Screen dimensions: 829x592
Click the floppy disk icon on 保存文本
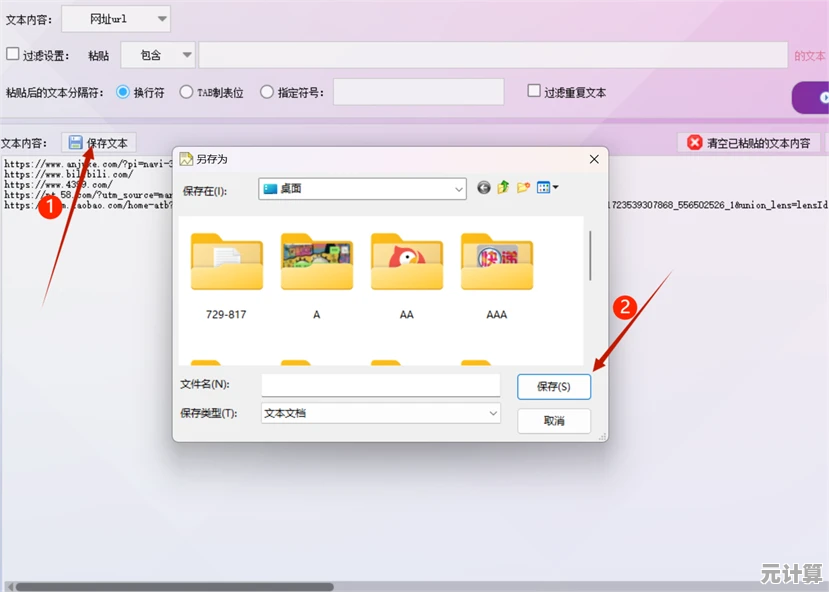coord(76,143)
